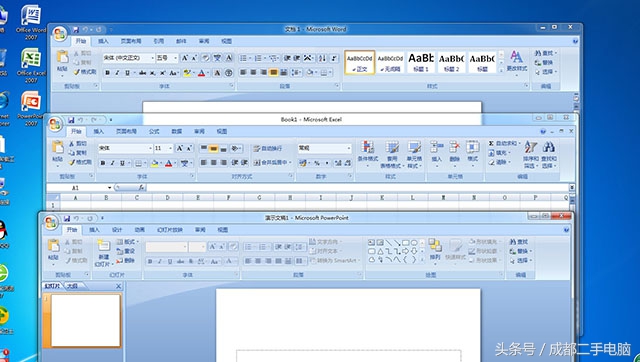The height and width of the screenshot is (362, 640).
Task: Toggle Underline in the Word font group
Action: [x=127, y=73]
